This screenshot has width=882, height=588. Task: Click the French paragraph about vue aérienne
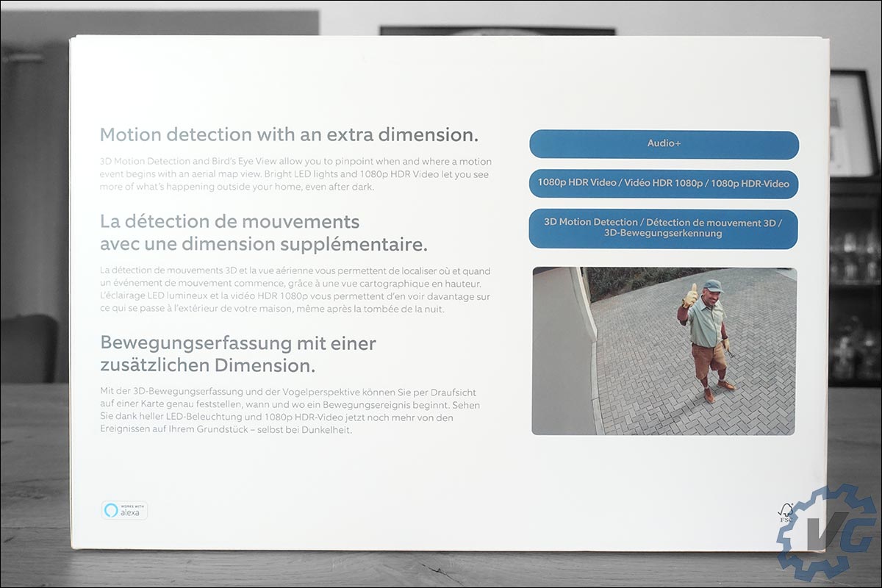295,290
